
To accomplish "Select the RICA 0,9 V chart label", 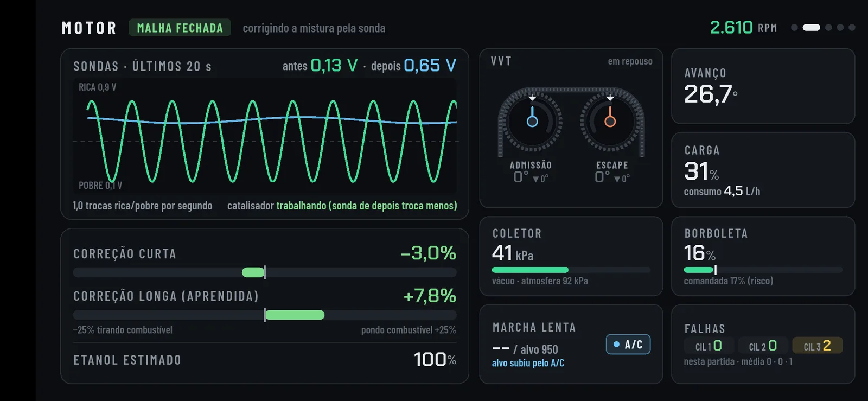I will pos(98,87).
